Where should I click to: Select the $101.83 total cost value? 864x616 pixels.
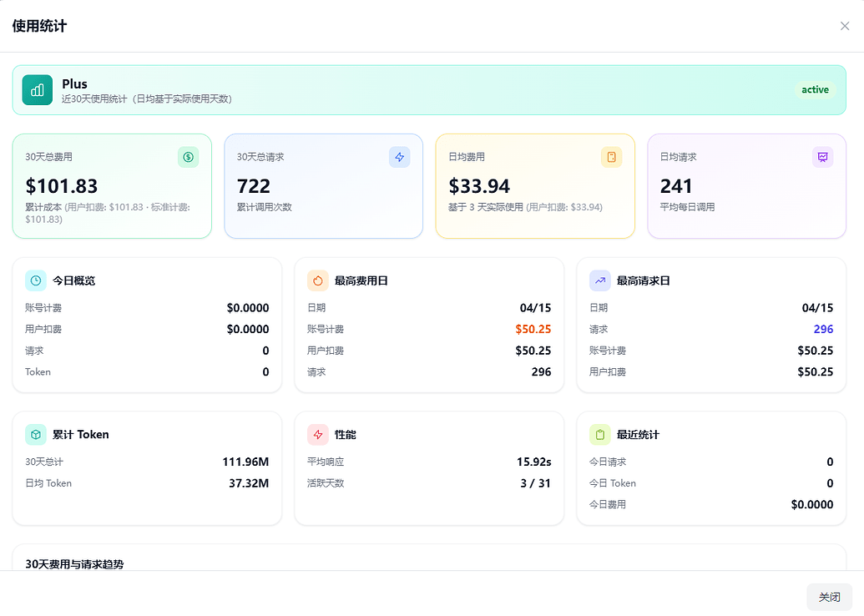point(62,186)
